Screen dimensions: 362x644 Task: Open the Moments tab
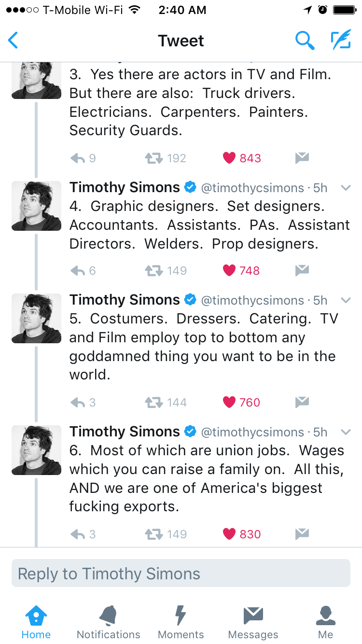click(181, 622)
